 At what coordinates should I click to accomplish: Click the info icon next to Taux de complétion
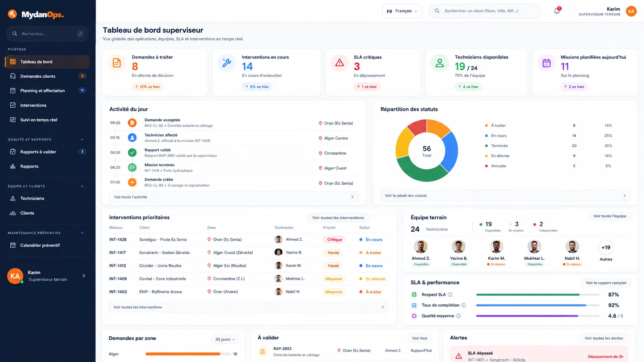(x=464, y=305)
